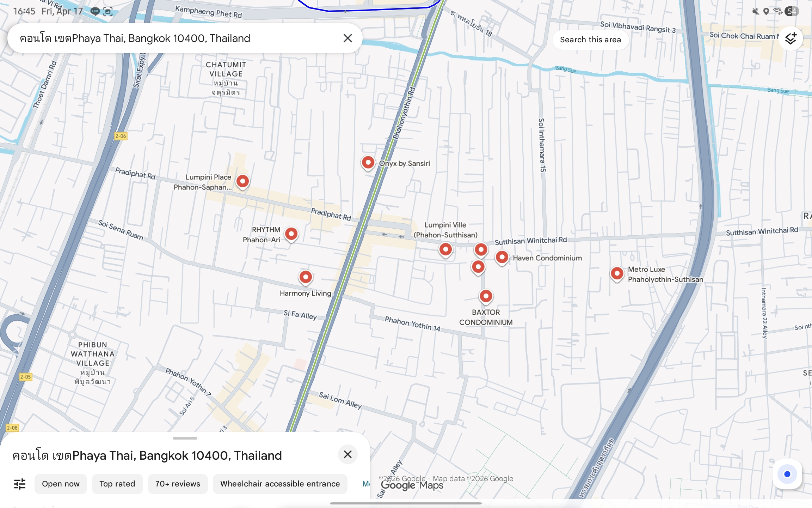The image size is (812, 508).
Task: Toggle the Top rated filter chip
Action: [117, 484]
